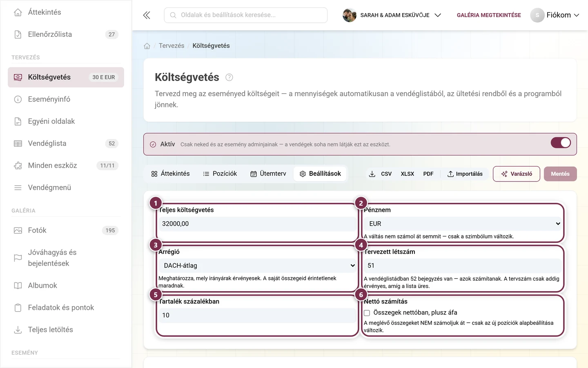Click the Teljes letöltés download icon
The image size is (588, 368).
pos(18,330)
